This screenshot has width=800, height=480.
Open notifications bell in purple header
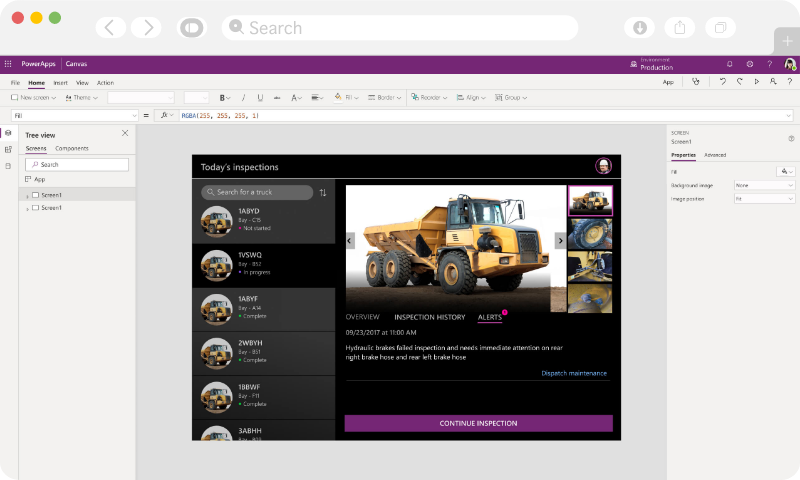730,64
